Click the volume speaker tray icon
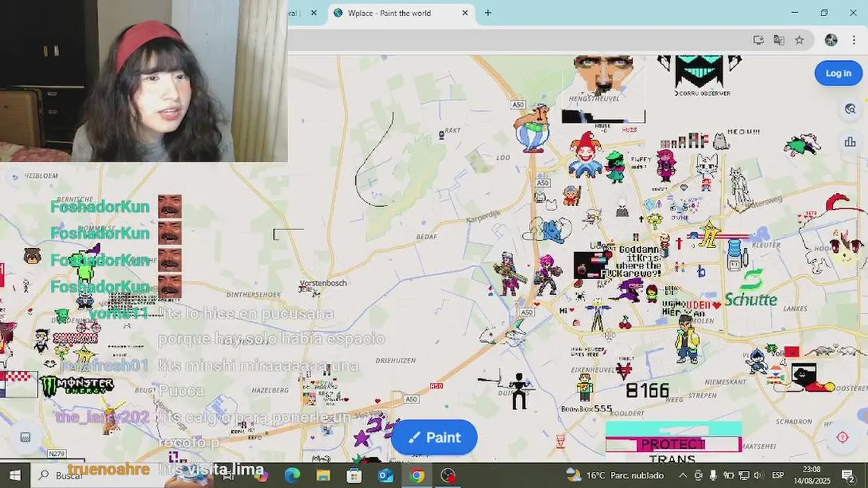 pos(757,475)
